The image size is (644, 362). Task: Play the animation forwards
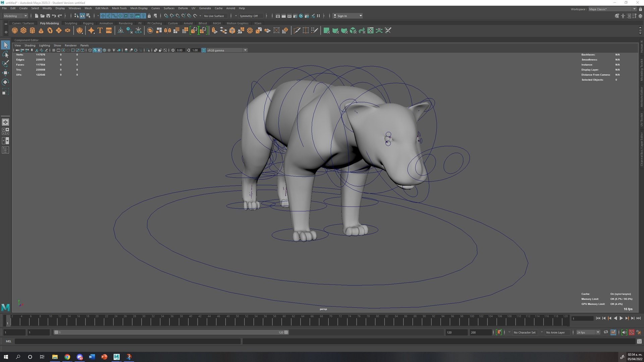621,318
